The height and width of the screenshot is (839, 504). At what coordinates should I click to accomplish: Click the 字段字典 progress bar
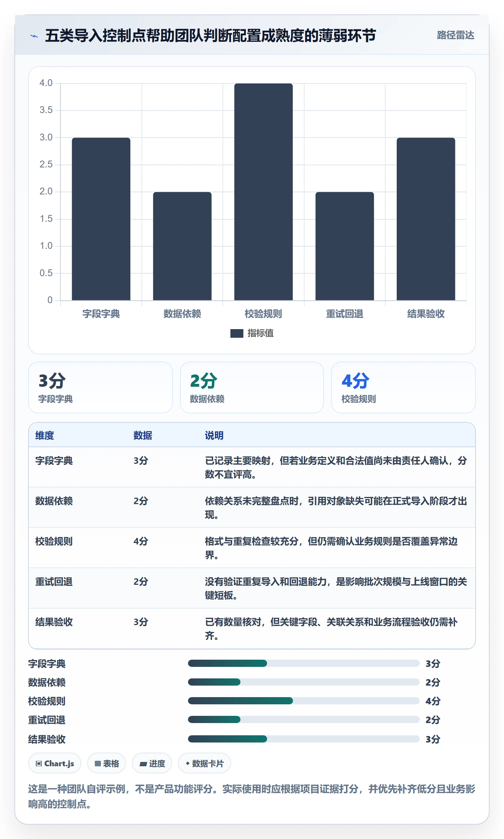pos(304,663)
